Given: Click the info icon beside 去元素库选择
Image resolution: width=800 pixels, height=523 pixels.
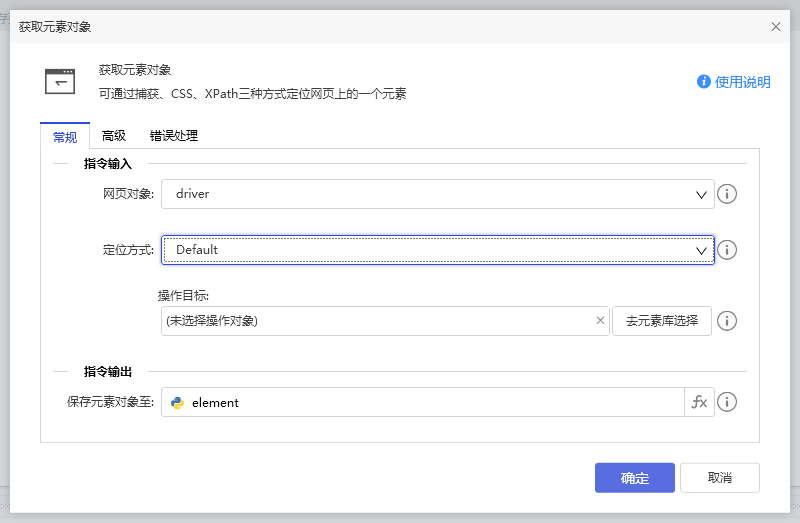Looking at the screenshot, I should click(727, 321).
